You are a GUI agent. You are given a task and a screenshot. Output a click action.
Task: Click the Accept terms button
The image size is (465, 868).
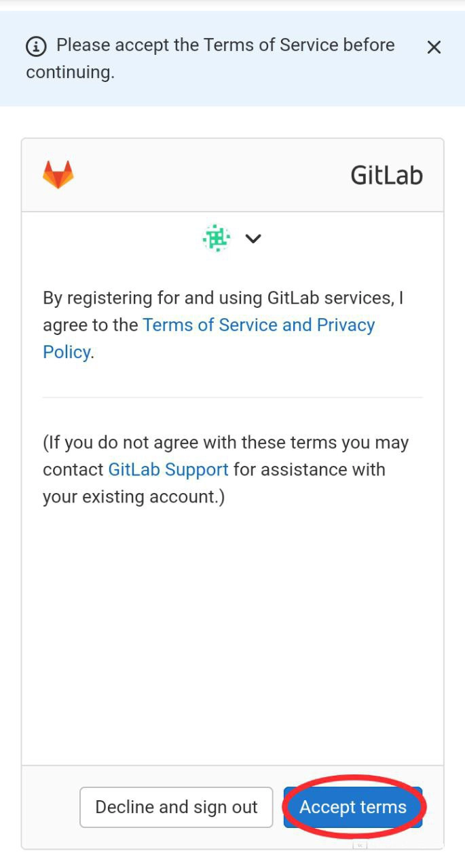[353, 807]
